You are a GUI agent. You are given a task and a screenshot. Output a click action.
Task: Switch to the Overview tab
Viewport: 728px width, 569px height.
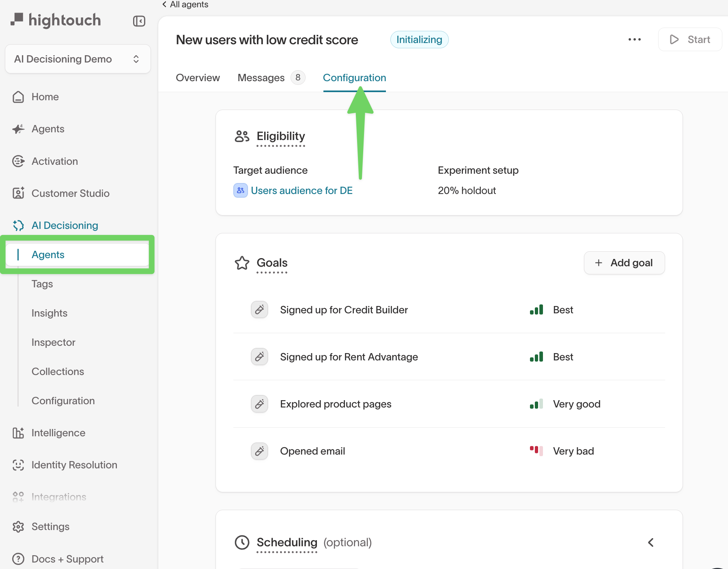tap(198, 78)
